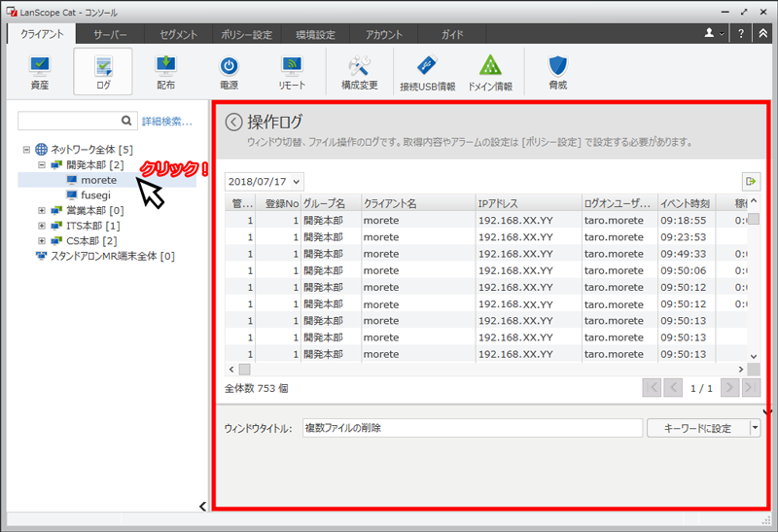
Task: Open the user account icon
Action: click(x=709, y=33)
